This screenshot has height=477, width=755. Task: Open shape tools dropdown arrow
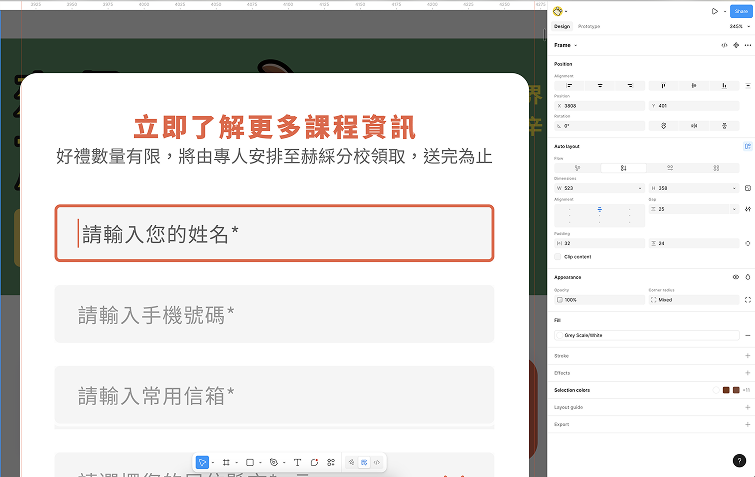point(260,463)
